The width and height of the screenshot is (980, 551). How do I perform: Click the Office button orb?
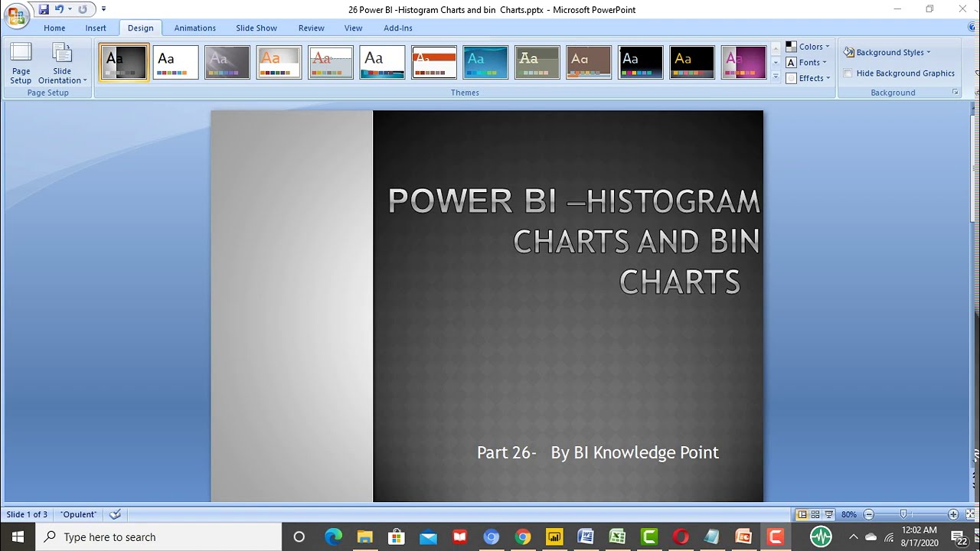click(17, 15)
